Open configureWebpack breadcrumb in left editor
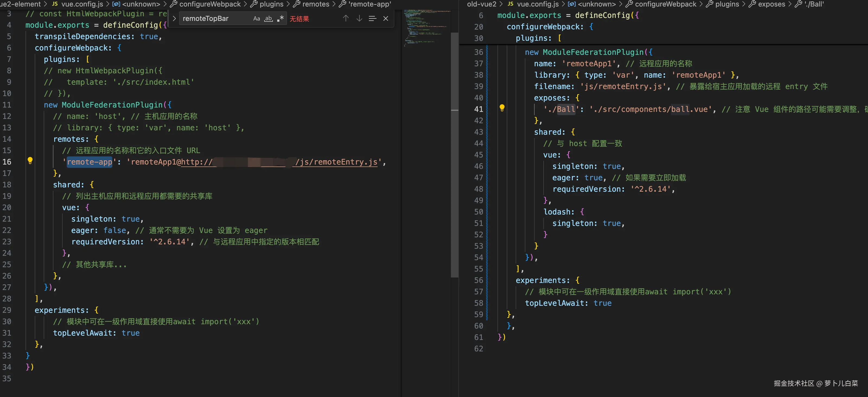The height and width of the screenshot is (397, 868). [210, 4]
